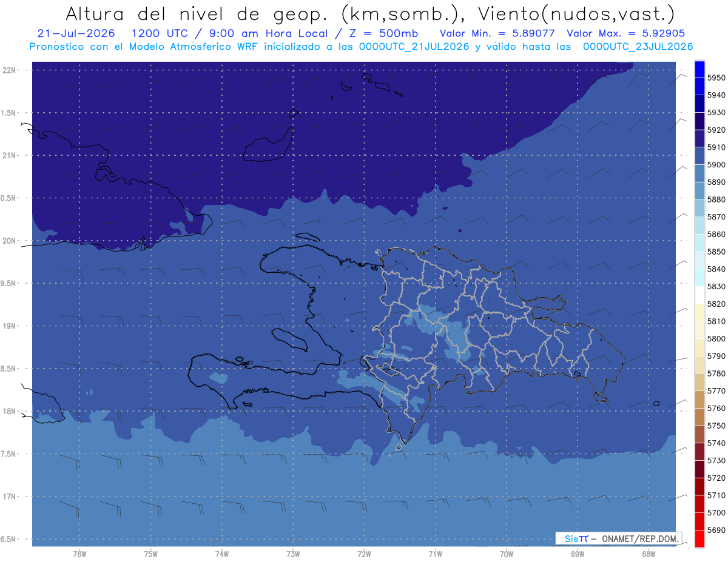Click the red swatch below 5690
The height and width of the screenshot is (562, 728).
coord(699,538)
